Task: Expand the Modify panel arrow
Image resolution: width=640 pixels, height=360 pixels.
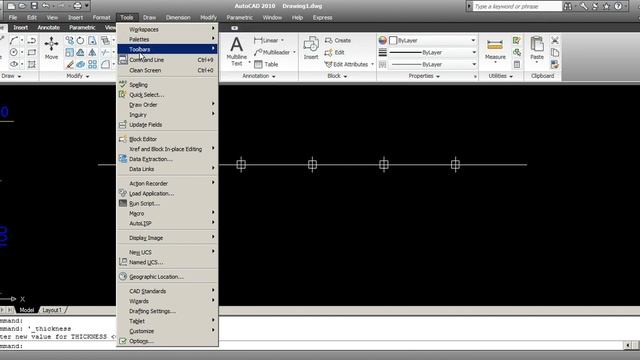Action: click(x=87, y=76)
